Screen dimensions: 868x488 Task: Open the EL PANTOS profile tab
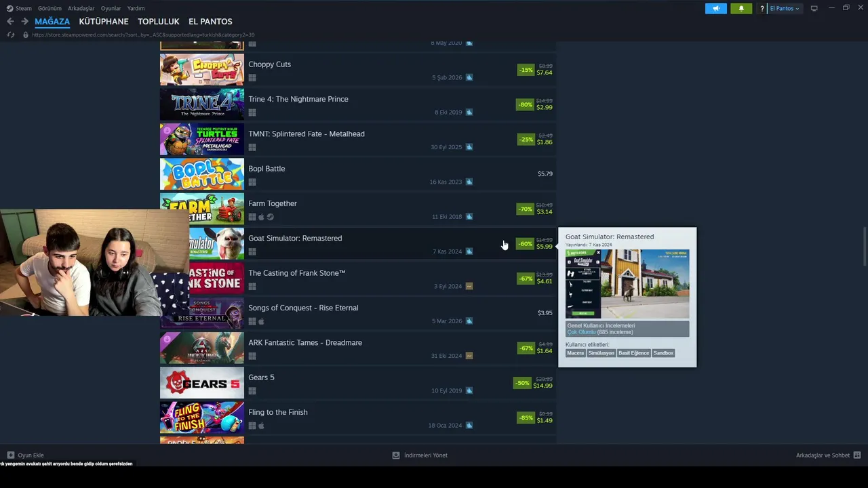pyautogui.click(x=210, y=22)
